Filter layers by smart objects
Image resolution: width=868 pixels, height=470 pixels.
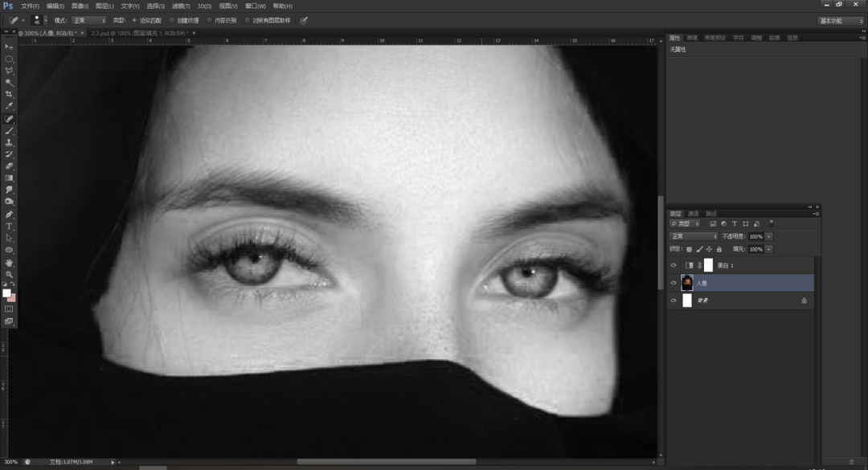click(x=757, y=223)
